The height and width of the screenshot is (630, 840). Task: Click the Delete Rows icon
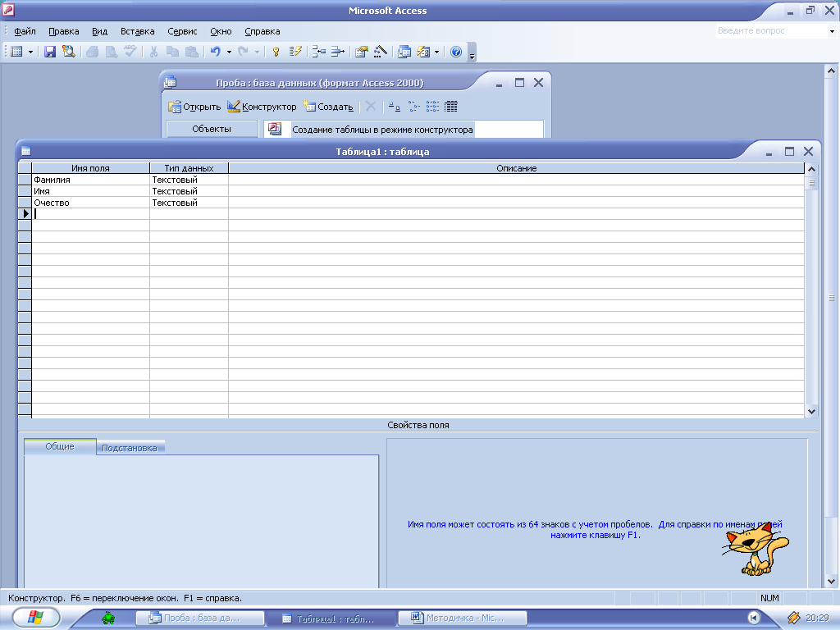coord(337,52)
